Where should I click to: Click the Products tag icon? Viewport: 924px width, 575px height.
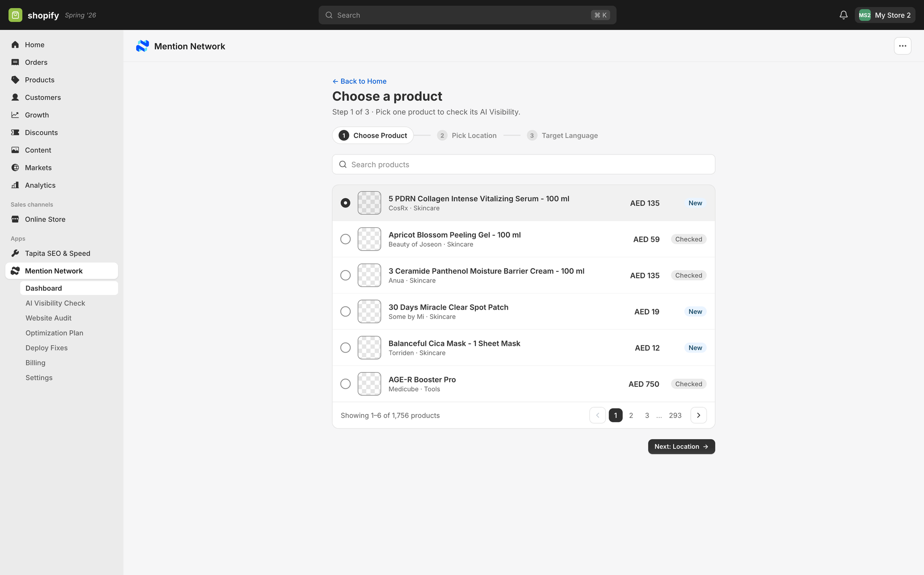(15, 80)
